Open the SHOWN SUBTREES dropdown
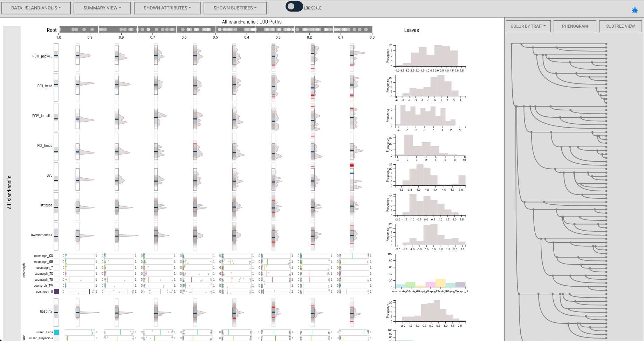644x341 pixels. (235, 8)
